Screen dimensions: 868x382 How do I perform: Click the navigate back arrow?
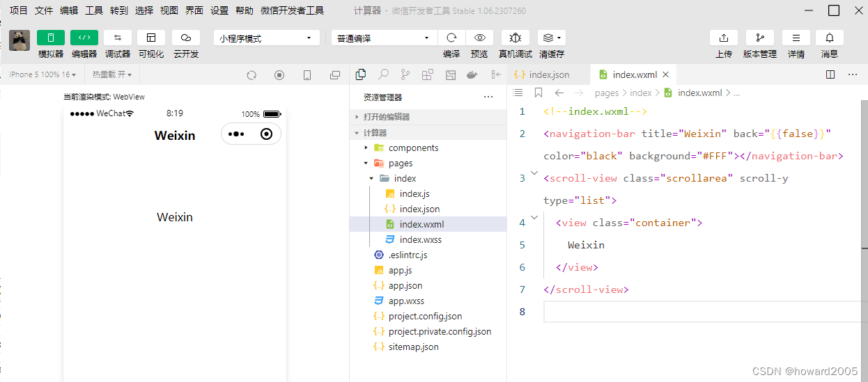coord(559,93)
